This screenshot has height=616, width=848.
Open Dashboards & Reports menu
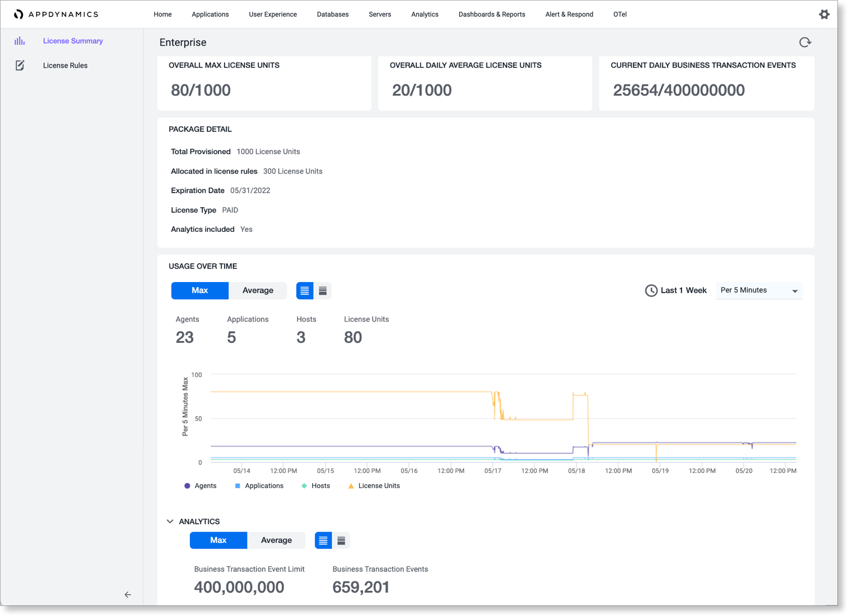click(x=492, y=15)
